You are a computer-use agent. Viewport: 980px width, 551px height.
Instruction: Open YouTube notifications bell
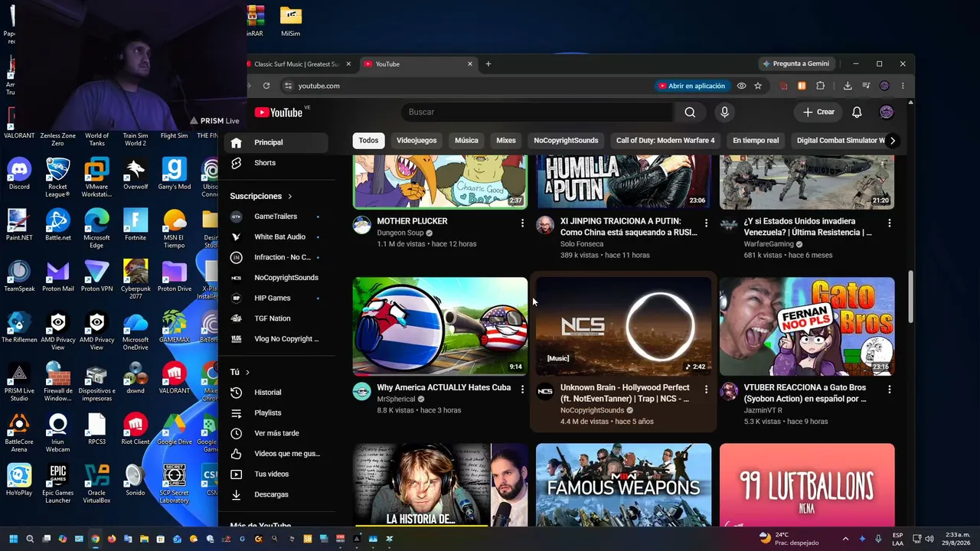tap(857, 112)
